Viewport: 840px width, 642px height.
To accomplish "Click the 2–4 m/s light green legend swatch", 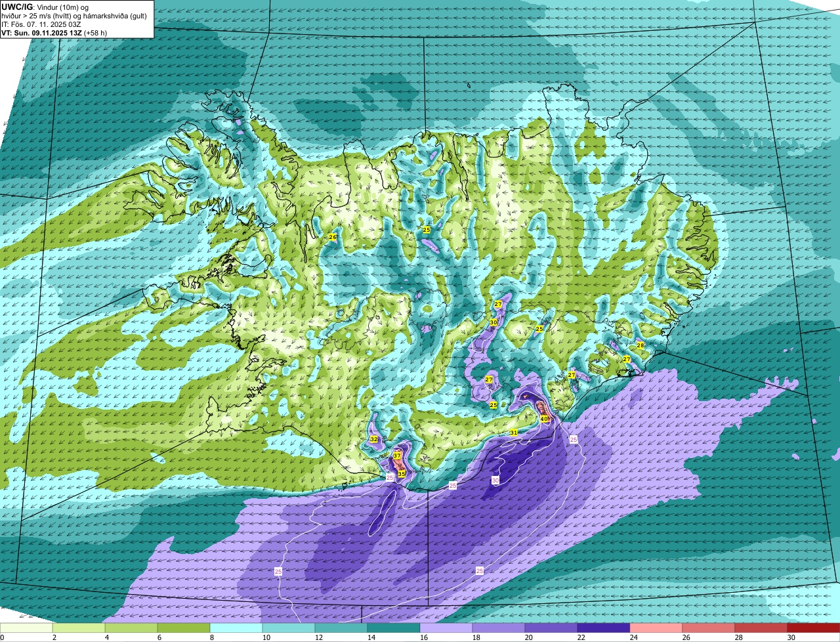I will [x=79, y=628].
